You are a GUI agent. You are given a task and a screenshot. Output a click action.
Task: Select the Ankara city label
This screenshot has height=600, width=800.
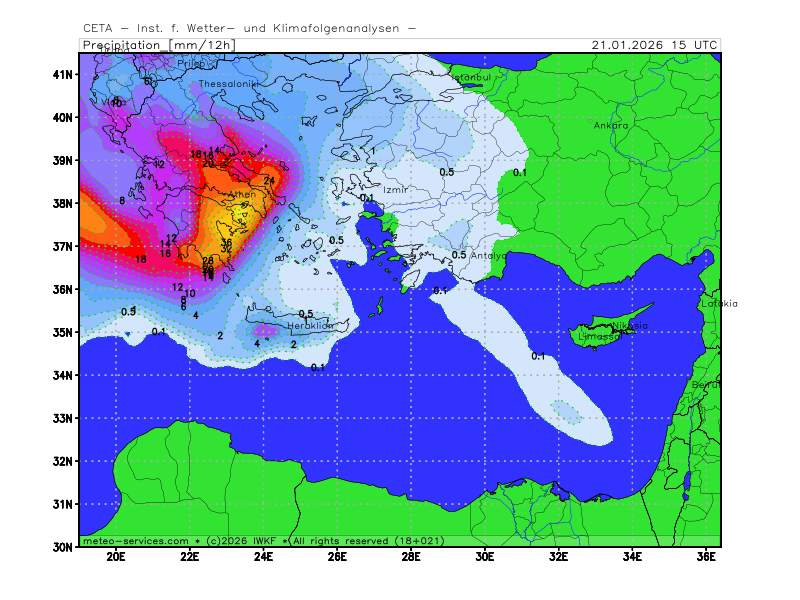pyautogui.click(x=611, y=126)
